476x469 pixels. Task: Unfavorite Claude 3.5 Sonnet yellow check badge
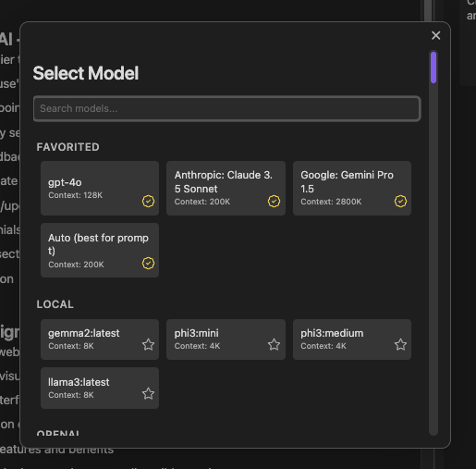click(274, 202)
